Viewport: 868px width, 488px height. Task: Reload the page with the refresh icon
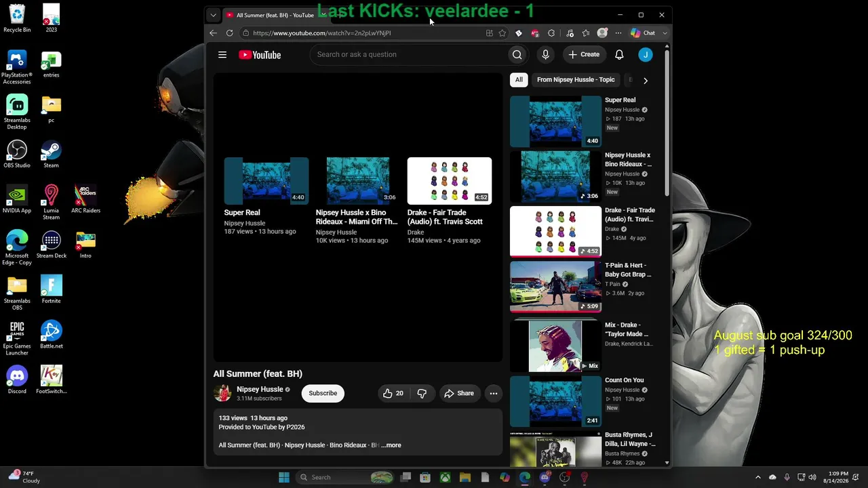coord(229,33)
